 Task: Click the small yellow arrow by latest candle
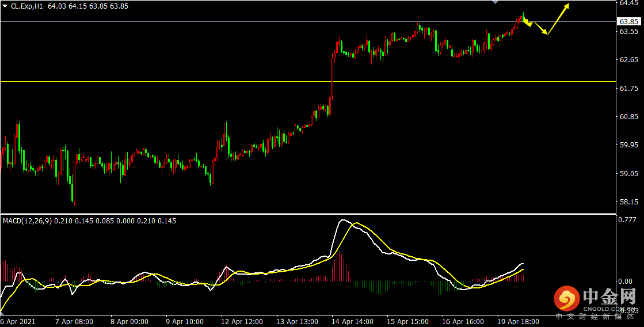coord(527,22)
